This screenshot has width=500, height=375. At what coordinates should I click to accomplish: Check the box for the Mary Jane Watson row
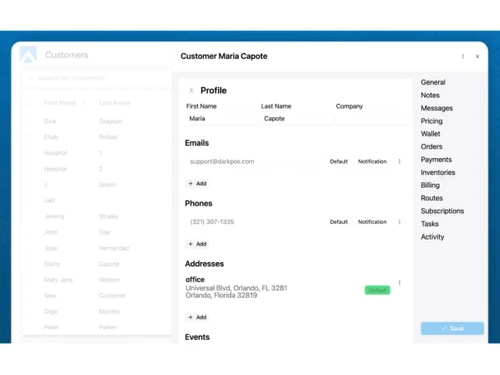point(30,280)
